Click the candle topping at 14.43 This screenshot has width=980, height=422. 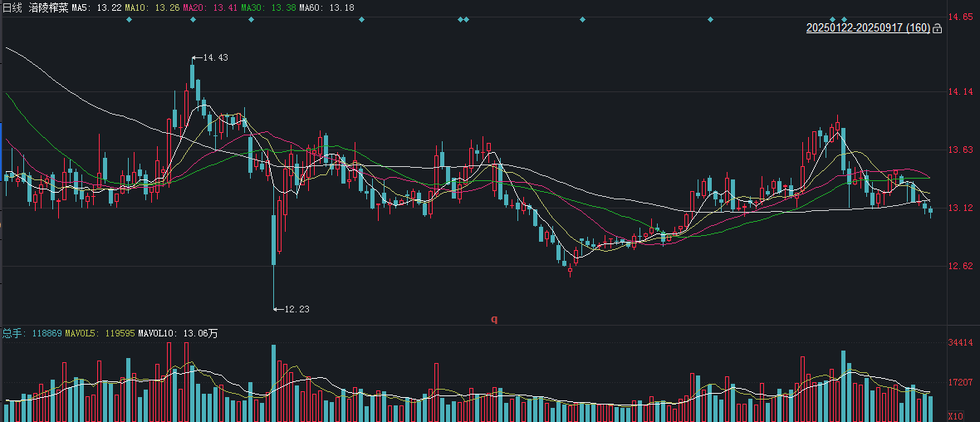(194, 72)
